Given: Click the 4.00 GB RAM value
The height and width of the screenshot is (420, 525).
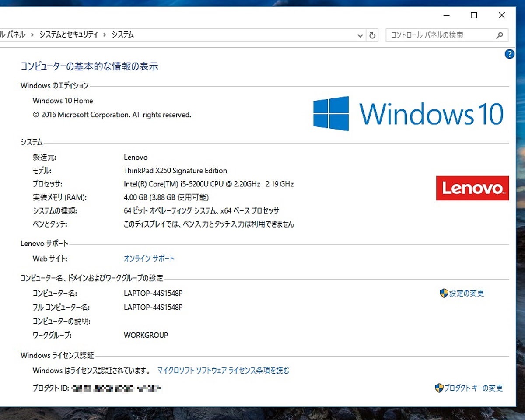Looking at the screenshot, I should coord(166,197).
